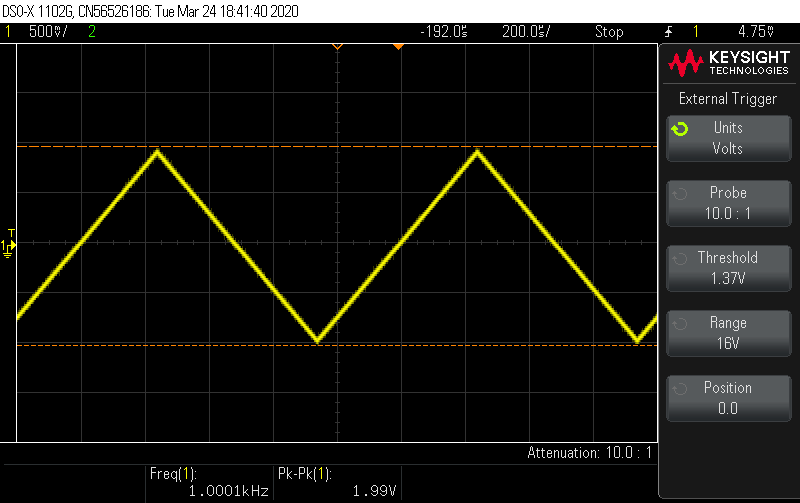
Task: Click the trigger level T marker on left edge
Action: 11,233
